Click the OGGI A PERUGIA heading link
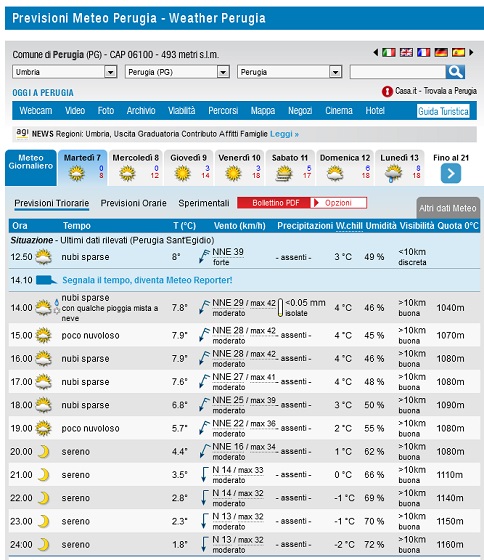This screenshot has width=484, height=560. coord(43,93)
